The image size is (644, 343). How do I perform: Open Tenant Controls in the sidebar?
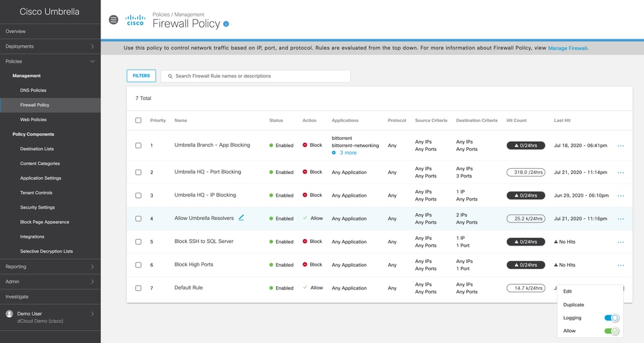point(36,193)
